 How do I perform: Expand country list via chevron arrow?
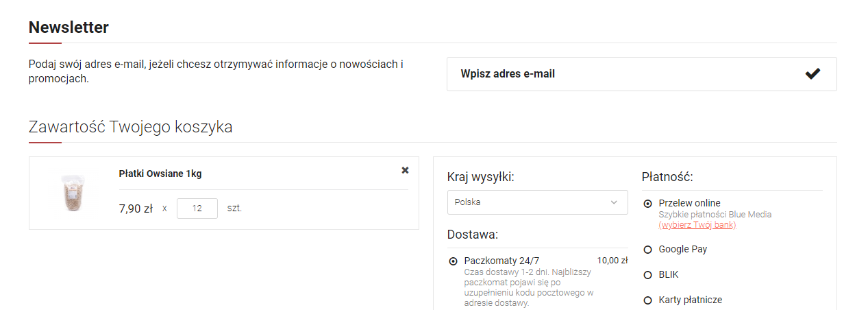[x=613, y=202]
